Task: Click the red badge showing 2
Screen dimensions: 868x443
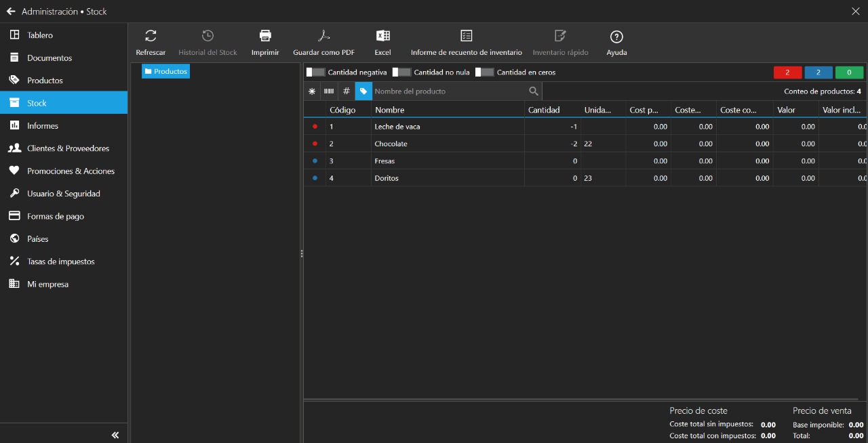Action: (x=788, y=72)
